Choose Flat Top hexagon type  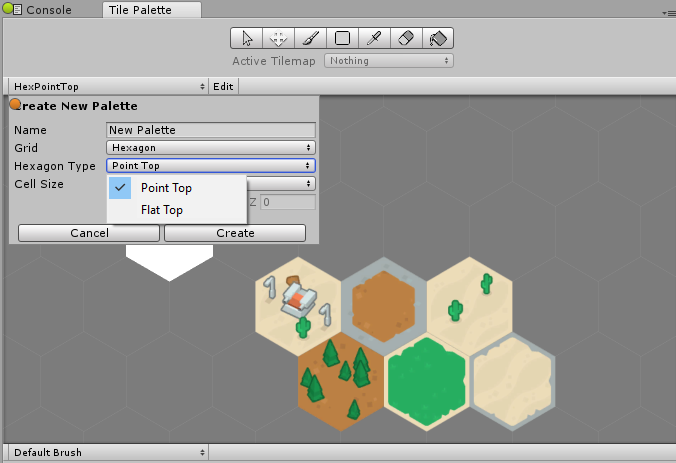162,210
